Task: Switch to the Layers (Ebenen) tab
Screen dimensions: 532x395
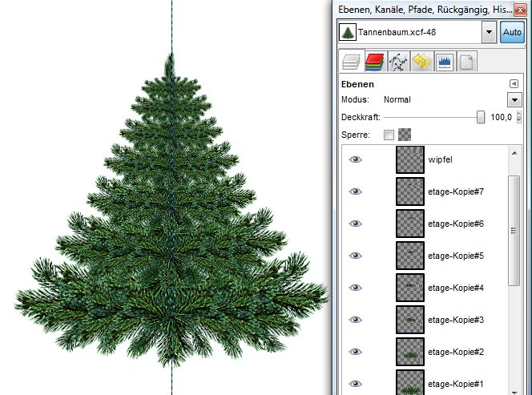Action: point(351,61)
